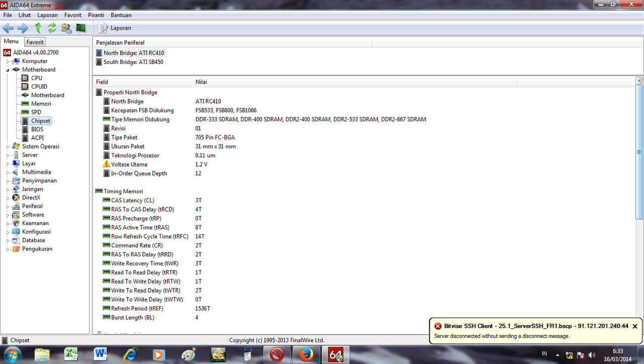Image resolution: width=644 pixels, height=364 pixels.
Task: Open the Favorit menu in menu bar
Action: (x=73, y=15)
